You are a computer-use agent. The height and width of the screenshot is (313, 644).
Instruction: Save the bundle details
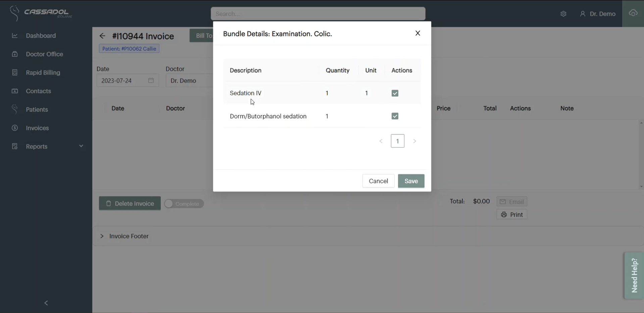pyautogui.click(x=411, y=181)
